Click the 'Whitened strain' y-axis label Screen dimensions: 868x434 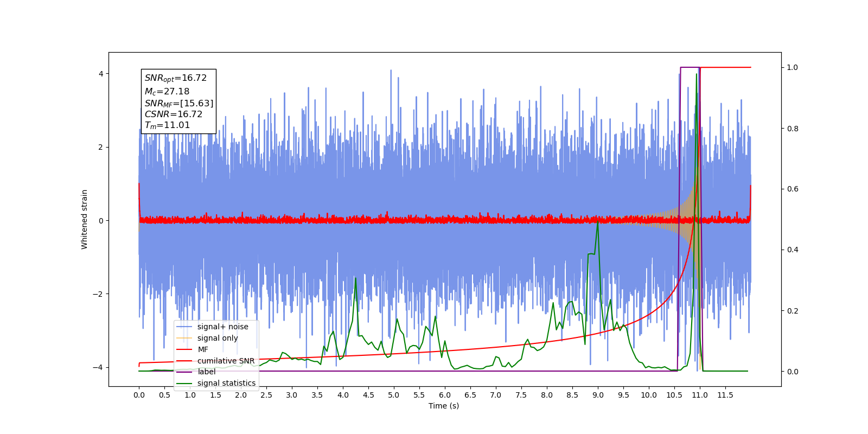click(x=85, y=219)
